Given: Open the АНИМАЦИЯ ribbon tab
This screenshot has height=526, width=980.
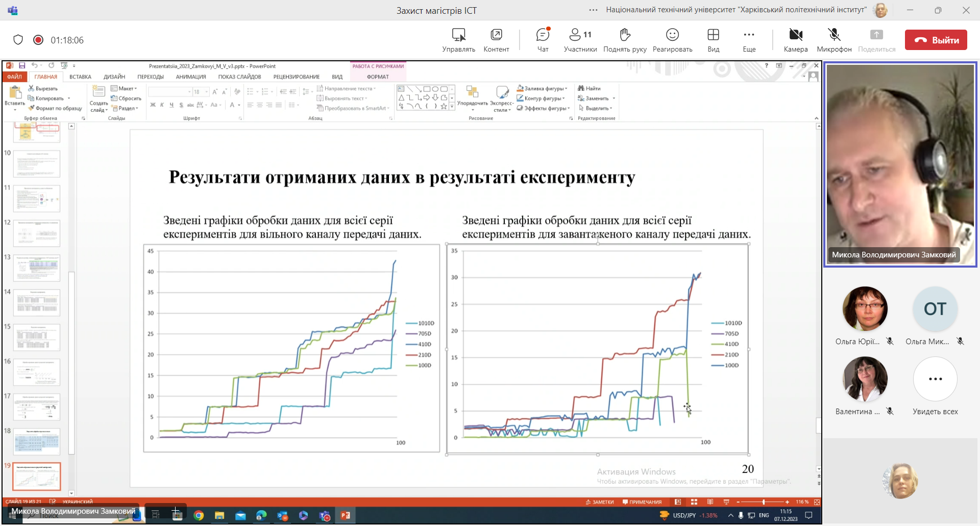Looking at the screenshot, I should [x=191, y=77].
